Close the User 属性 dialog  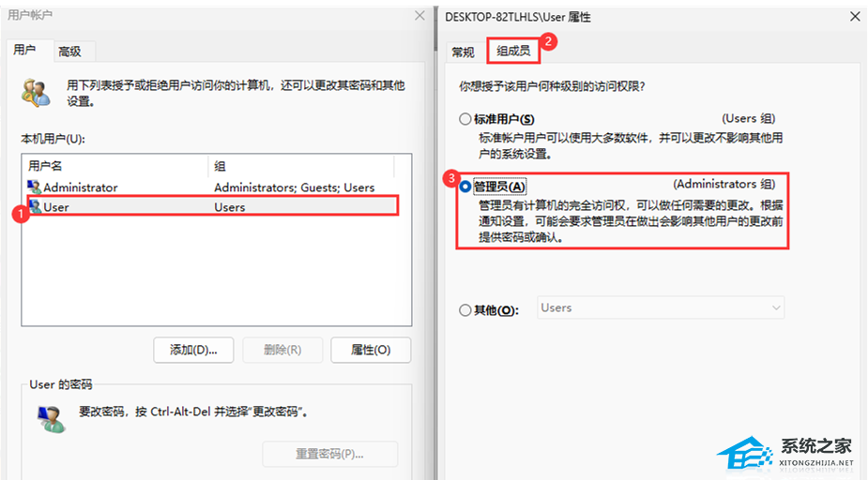(x=855, y=17)
